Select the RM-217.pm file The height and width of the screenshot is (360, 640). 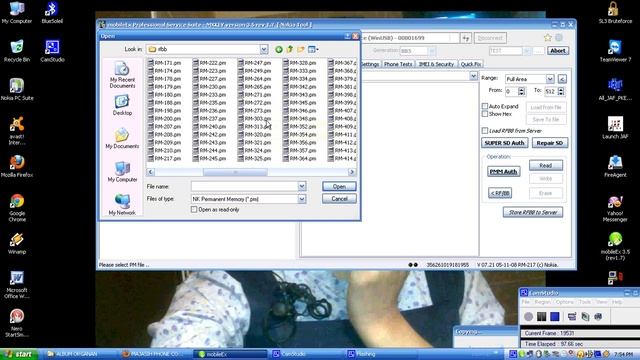164,158
